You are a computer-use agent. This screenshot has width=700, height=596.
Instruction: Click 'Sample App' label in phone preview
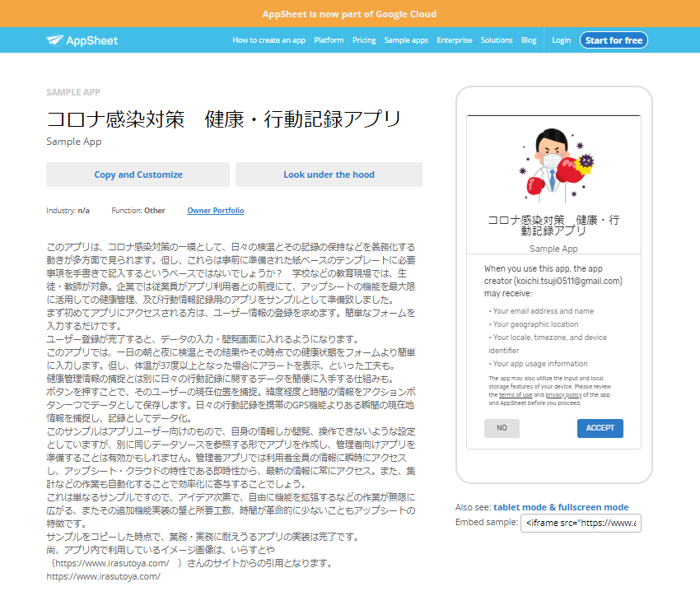click(x=553, y=249)
